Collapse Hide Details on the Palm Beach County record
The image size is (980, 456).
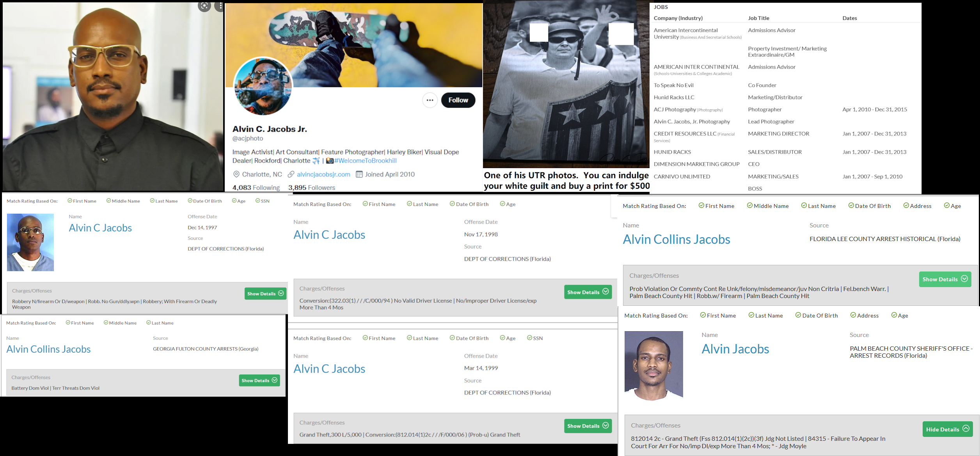(947, 429)
